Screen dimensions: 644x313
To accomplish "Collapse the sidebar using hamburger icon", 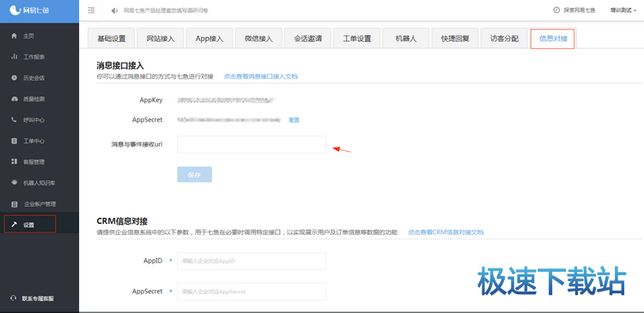I will click(91, 10).
